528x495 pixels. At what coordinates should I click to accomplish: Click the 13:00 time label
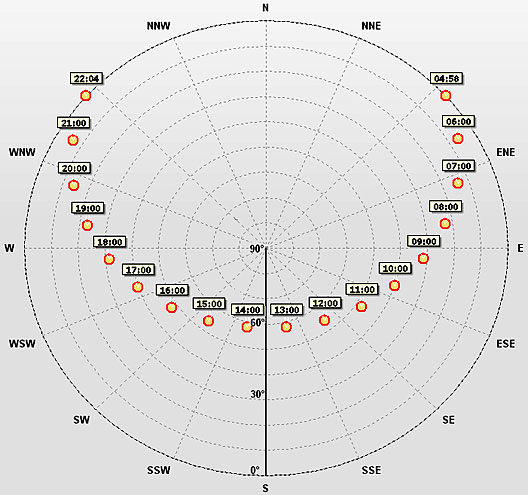[x=287, y=310]
